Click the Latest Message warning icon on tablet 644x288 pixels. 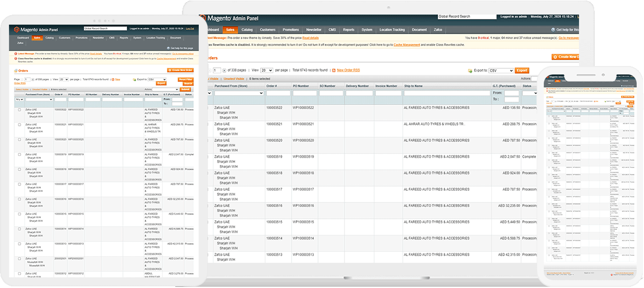point(16,53)
